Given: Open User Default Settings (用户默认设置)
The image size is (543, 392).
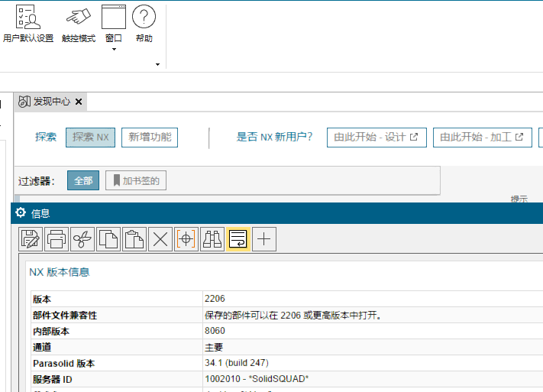Looking at the screenshot, I should (28, 24).
